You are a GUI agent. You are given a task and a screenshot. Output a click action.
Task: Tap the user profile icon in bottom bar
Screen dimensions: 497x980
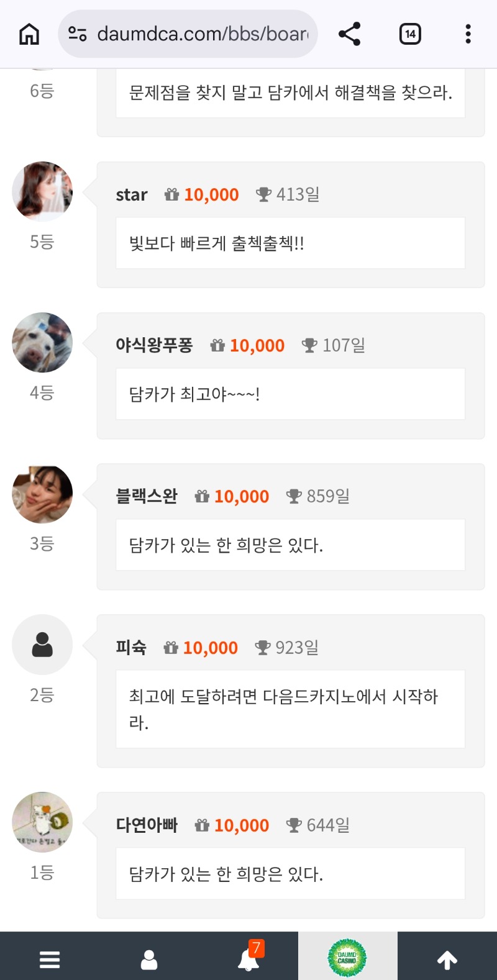(149, 960)
